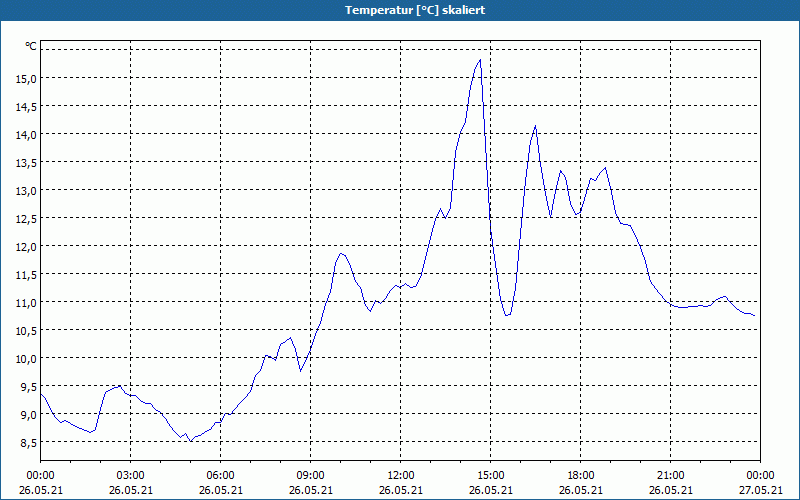Select the "09:00" time label
The height and width of the screenshot is (500, 800).
(x=311, y=476)
